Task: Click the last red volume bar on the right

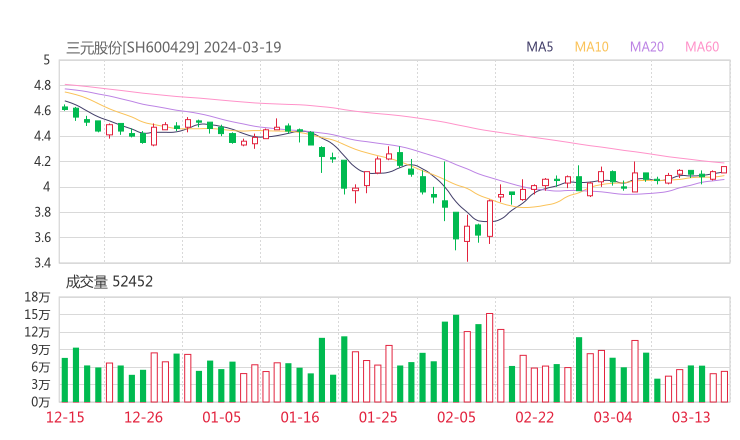Action: 724,387
